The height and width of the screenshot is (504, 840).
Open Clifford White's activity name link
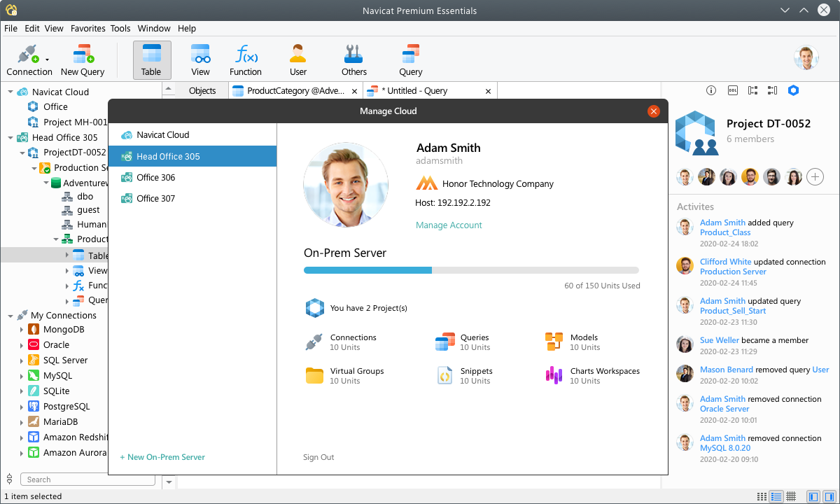(x=726, y=262)
